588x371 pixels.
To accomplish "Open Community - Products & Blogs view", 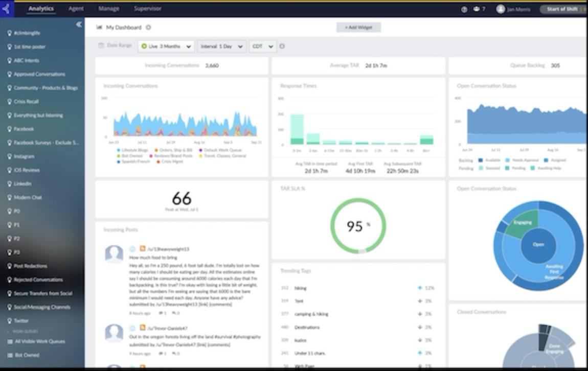I will 46,88.
